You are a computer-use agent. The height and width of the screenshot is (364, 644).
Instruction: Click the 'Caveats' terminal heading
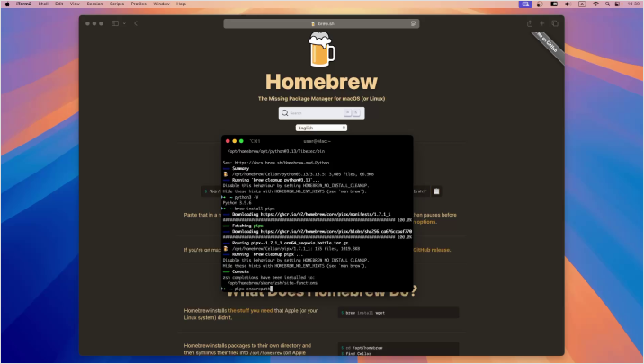[x=240, y=271]
